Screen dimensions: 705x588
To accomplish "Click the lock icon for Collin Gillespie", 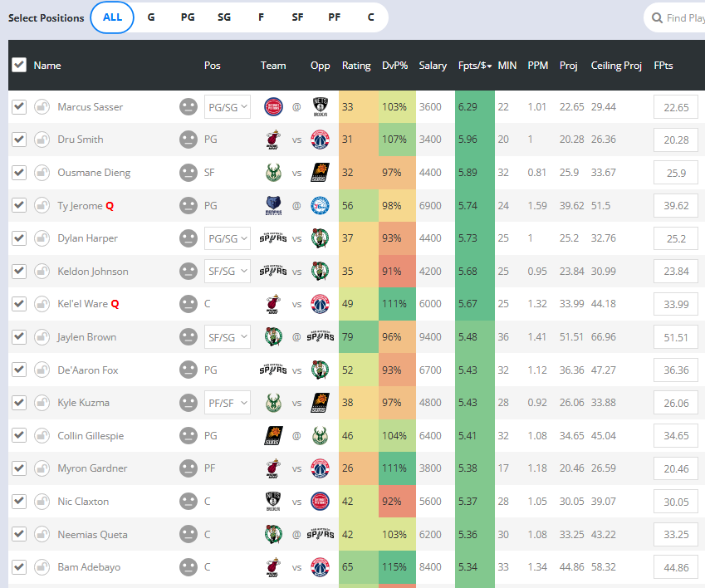I will tap(42, 436).
